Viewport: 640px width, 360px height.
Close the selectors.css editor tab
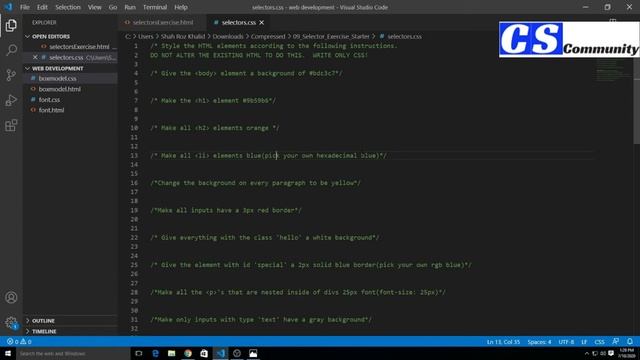coord(262,22)
